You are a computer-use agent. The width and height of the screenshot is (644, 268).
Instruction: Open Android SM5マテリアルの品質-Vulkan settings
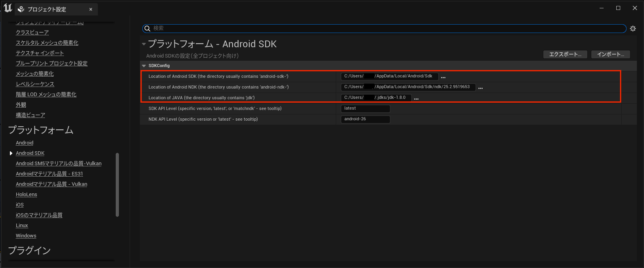coord(59,164)
